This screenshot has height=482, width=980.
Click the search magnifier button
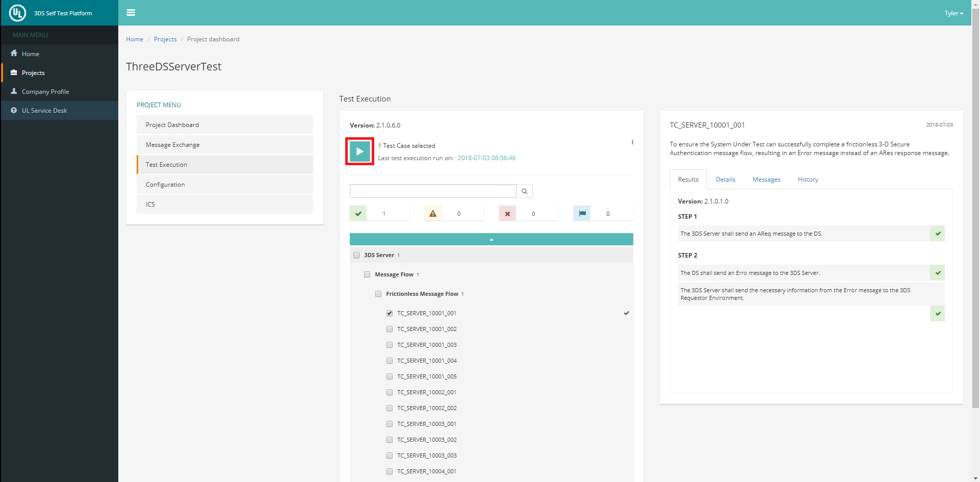coord(525,191)
